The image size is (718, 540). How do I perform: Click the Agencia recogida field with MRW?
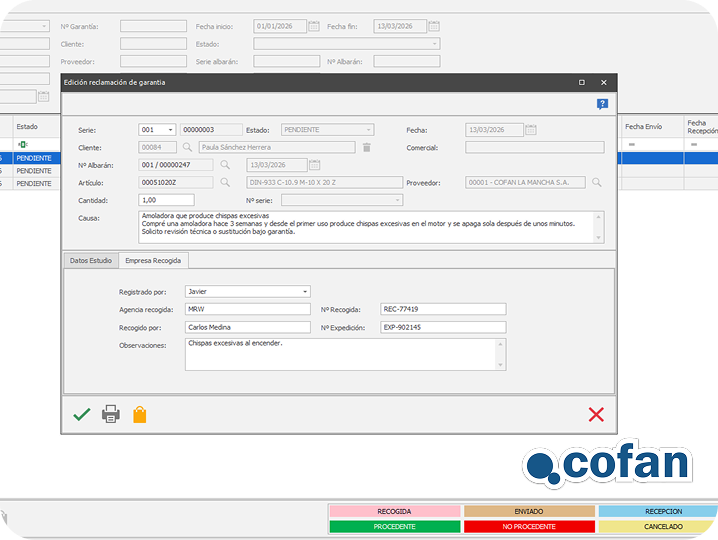(248, 309)
